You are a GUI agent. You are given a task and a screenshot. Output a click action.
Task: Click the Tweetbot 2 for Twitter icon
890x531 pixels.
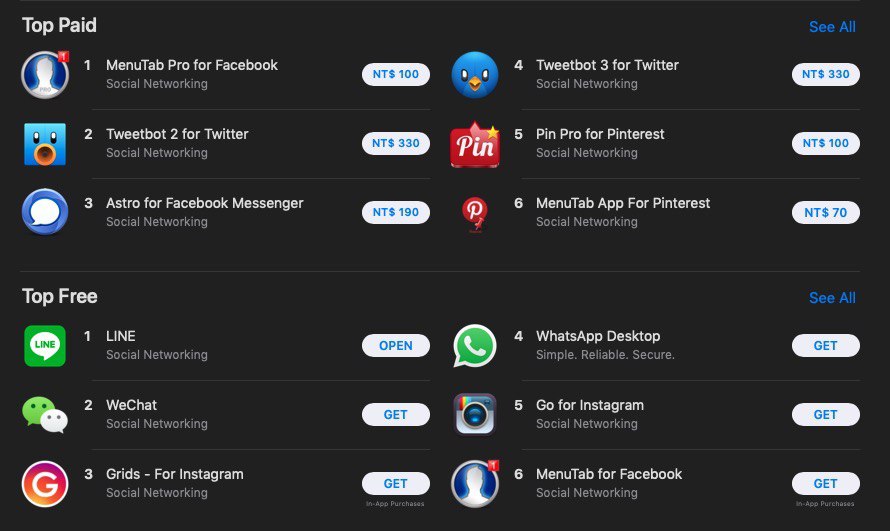45,143
